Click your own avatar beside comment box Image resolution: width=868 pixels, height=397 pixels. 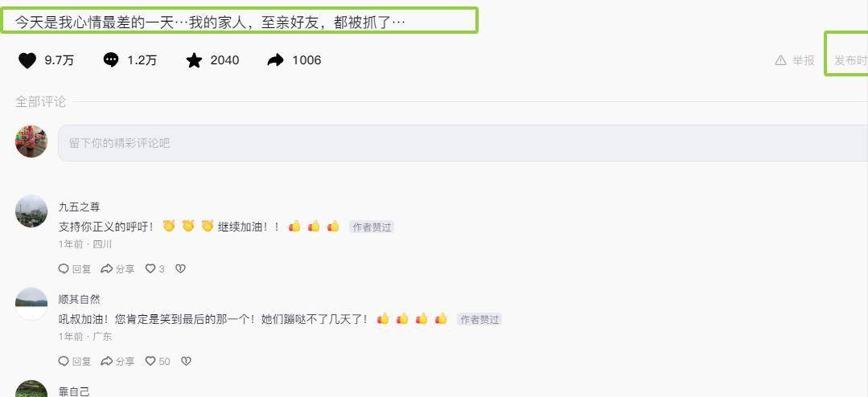click(31, 141)
